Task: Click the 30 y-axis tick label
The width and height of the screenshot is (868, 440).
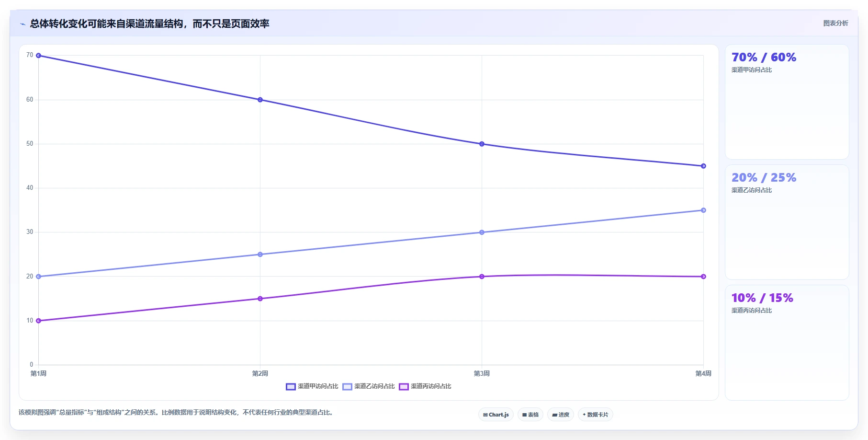Action: pyautogui.click(x=30, y=232)
